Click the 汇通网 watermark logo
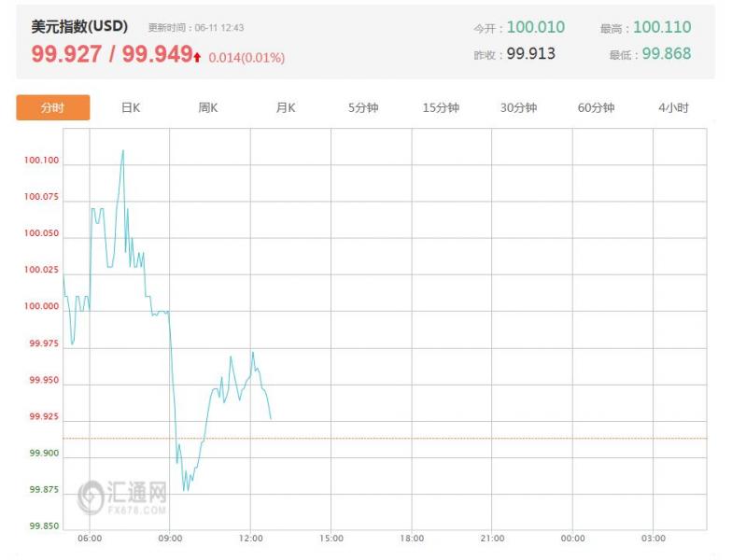The height and width of the screenshot is (560, 746). click(x=122, y=497)
